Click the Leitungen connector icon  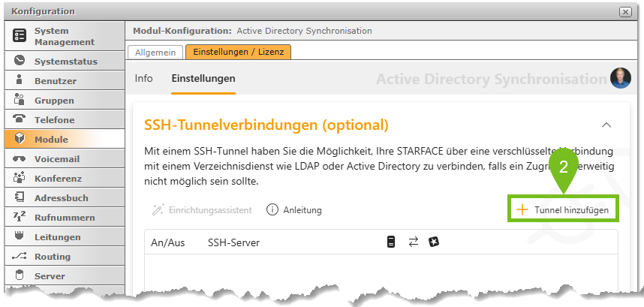(20, 236)
